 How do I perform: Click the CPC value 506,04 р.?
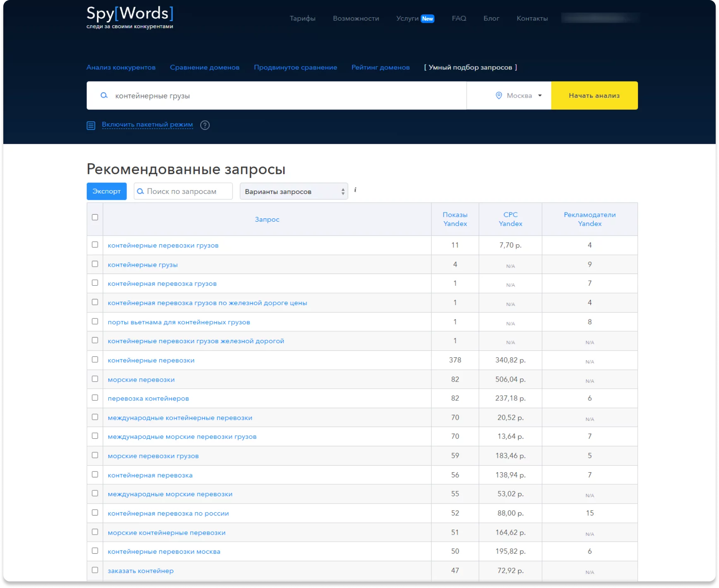[x=510, y=379]
